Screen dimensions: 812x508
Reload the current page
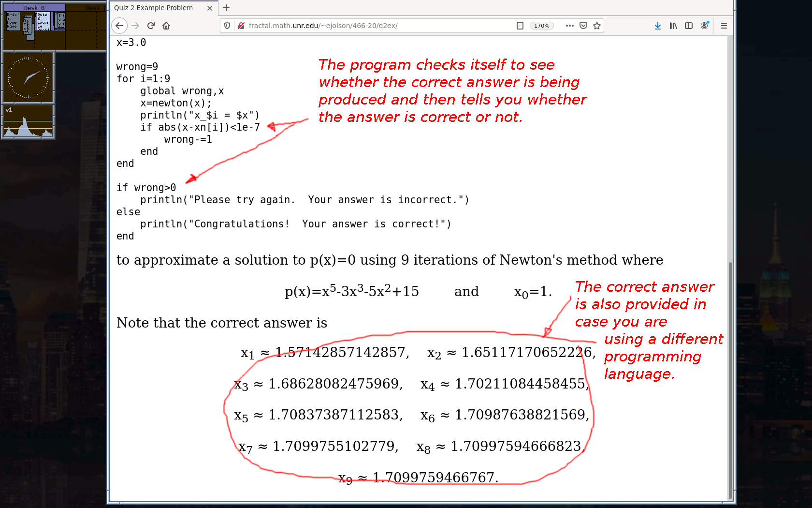pyautogui.click(x=151, y=26)
